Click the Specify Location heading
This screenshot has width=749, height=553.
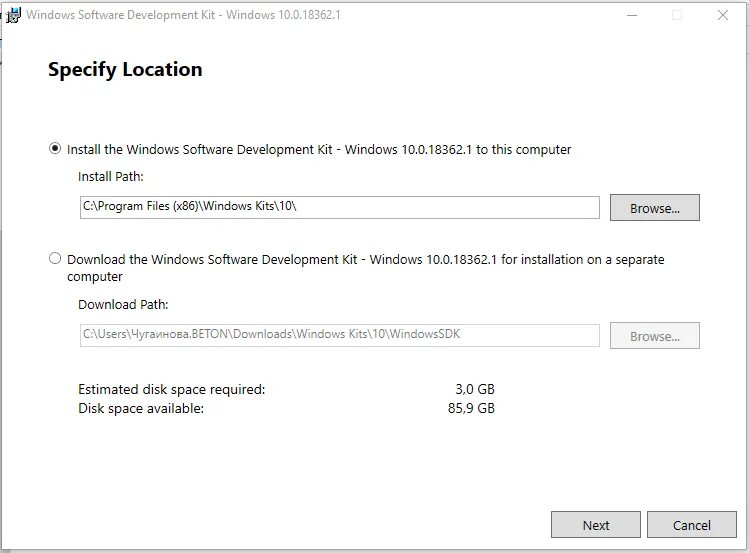pos(125,70)
